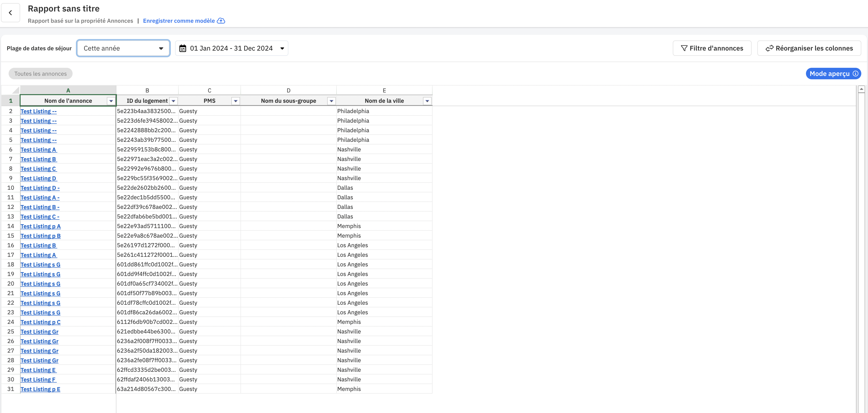This screenshot has height=413, width=868.
Task: Click the cell 5e223b4aa3832500...
Action: point(147,111)
